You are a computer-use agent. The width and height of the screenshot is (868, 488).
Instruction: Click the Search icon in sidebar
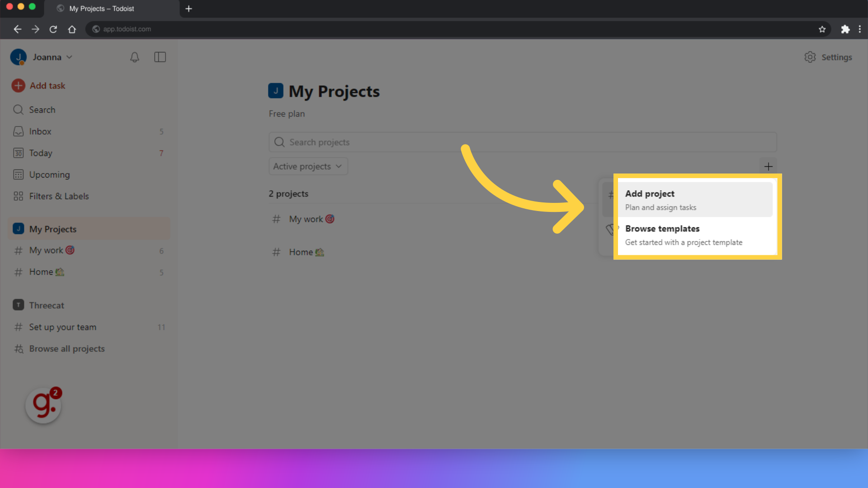point(19,110)
